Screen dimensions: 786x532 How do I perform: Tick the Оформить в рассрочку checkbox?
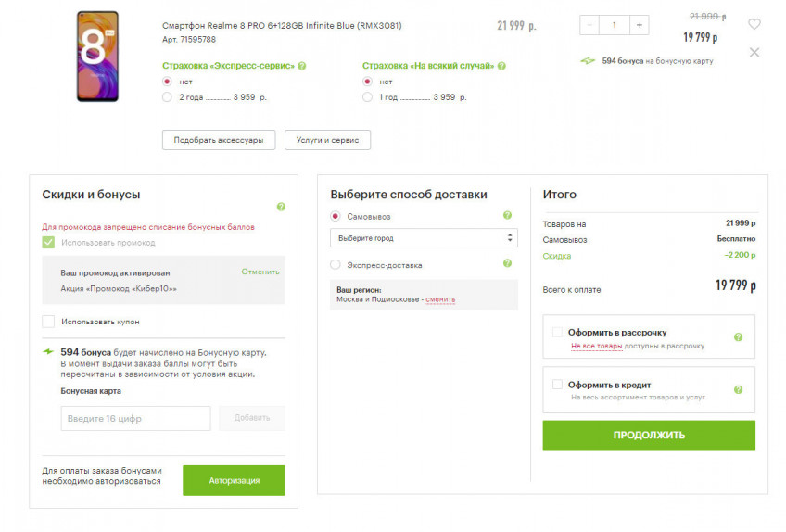pos(557,332)
